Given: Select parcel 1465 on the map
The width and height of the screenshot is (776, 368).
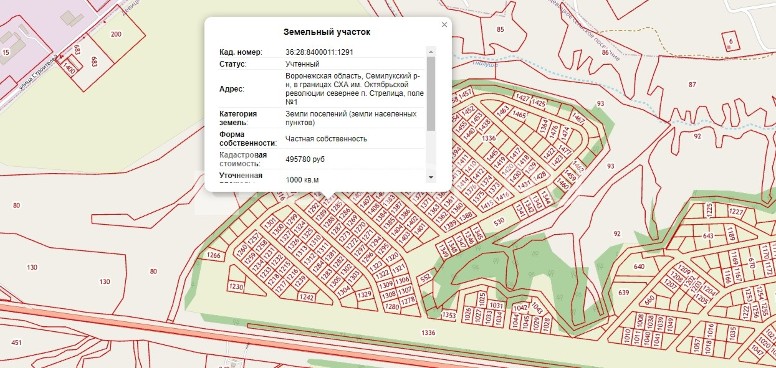Looking at the screenshot, I should click(x=519, y=115).
